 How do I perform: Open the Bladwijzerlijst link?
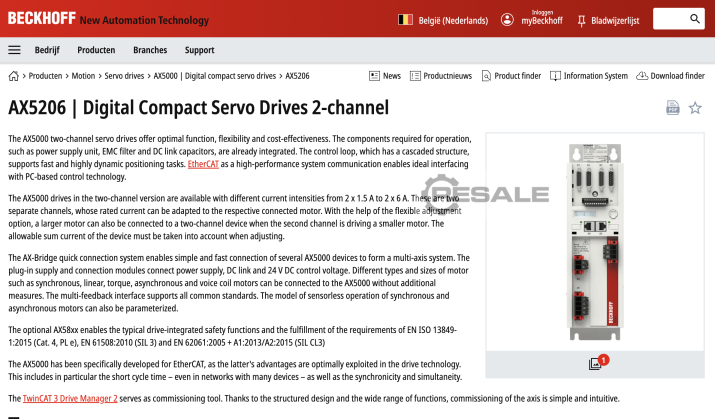click(615, 21)
